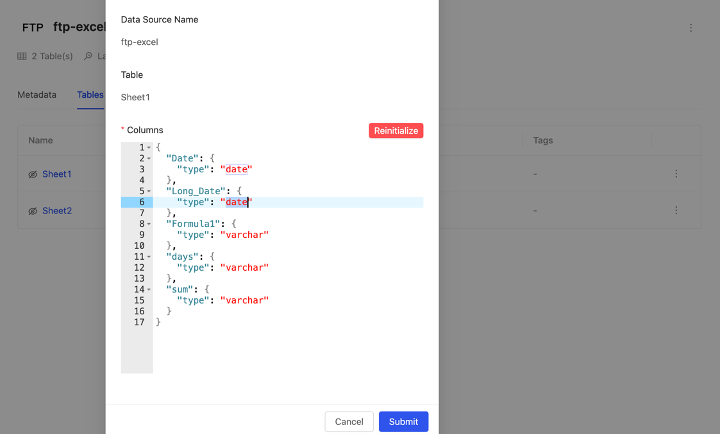720x434 pixels.
Task: Click line number 10 in the editor gutter
Action: pyautogui.click(x=139, y=246)
